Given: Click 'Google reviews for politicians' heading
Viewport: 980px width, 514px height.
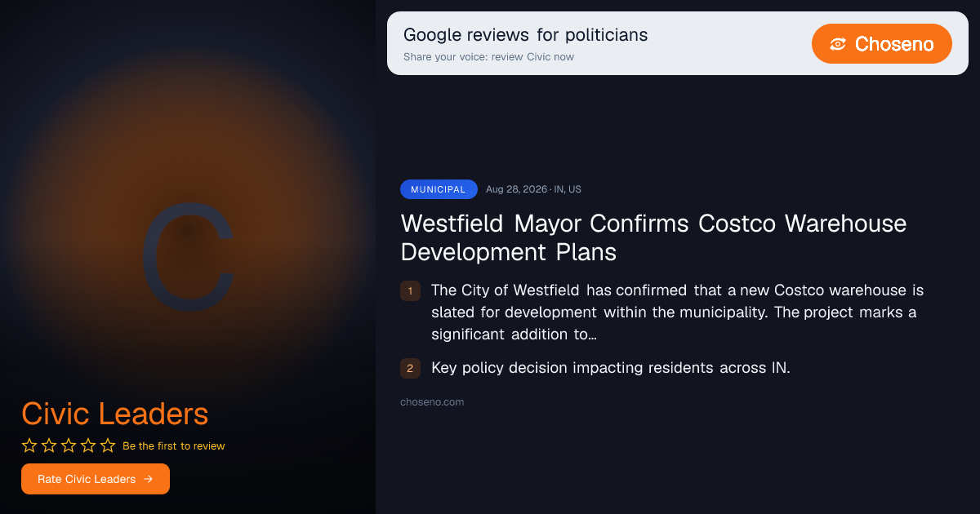Looking at the screenshot, I should 525,35.
